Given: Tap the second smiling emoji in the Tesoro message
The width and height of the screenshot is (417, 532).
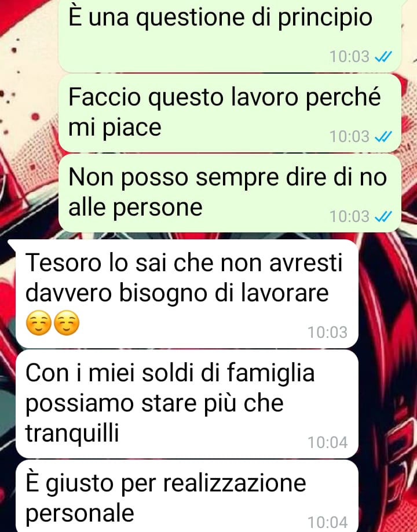Looking at the screenshot, I should click(67, 323).
